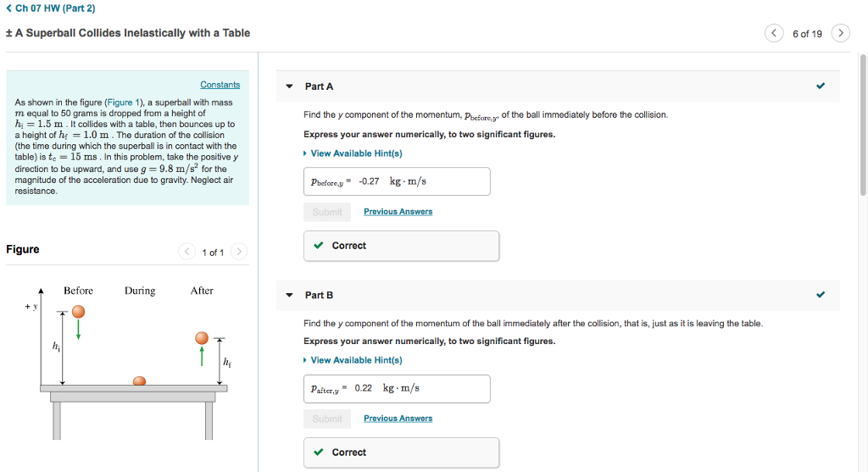Open Previous Answers for Part A
Image resolution: width=868 pixels, height=472 pixels.
click(398, 212)
